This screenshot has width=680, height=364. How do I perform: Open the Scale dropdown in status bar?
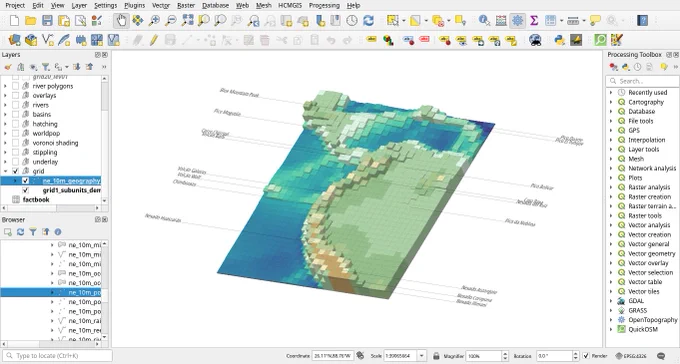point(421,356)
